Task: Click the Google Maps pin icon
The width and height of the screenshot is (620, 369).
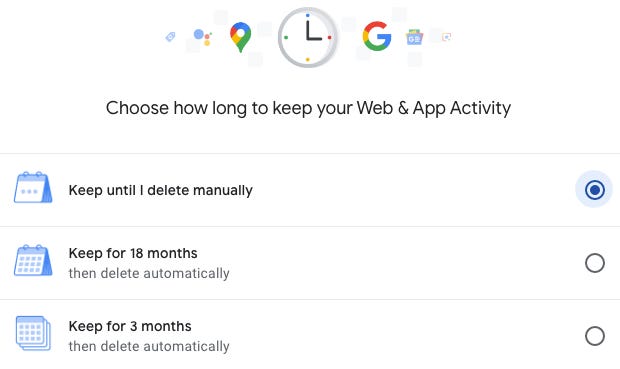Action: (240, 38)
